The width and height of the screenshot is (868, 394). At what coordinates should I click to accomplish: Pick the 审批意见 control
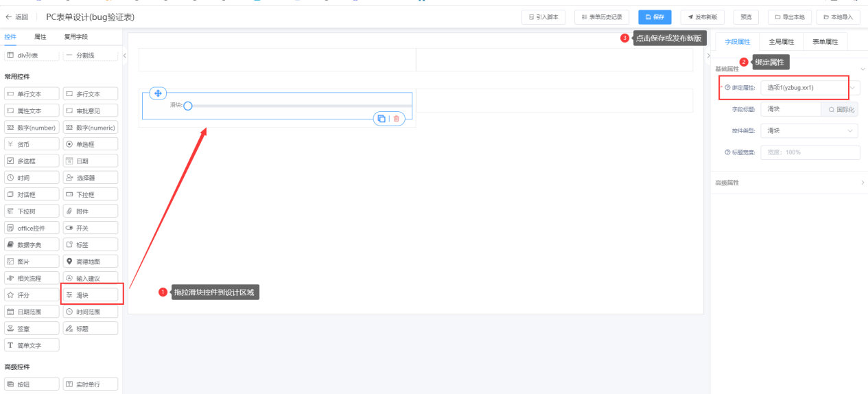(91, 111)
